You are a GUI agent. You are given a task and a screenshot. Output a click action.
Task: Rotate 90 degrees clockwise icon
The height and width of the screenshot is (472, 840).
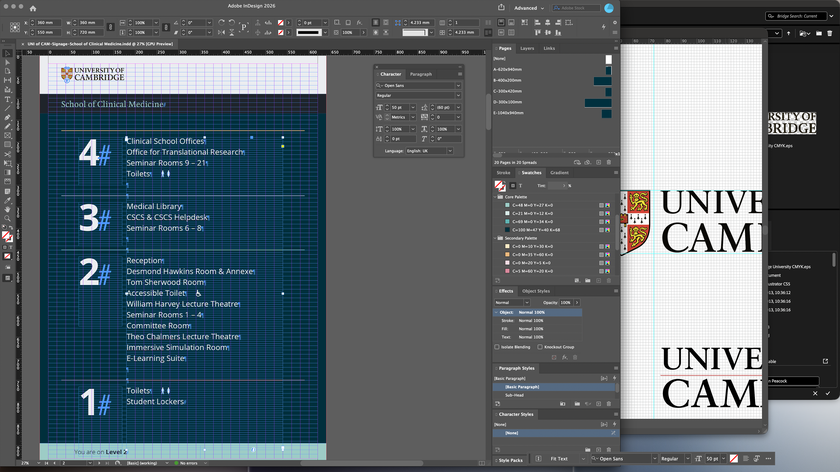coord(221,23)
